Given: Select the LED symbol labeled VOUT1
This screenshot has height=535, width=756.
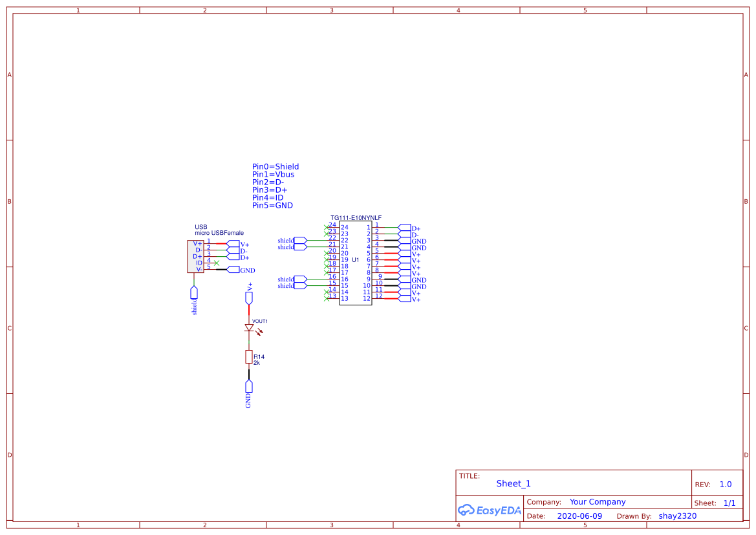Looking at the screenshot, I should tap(248, 329).
